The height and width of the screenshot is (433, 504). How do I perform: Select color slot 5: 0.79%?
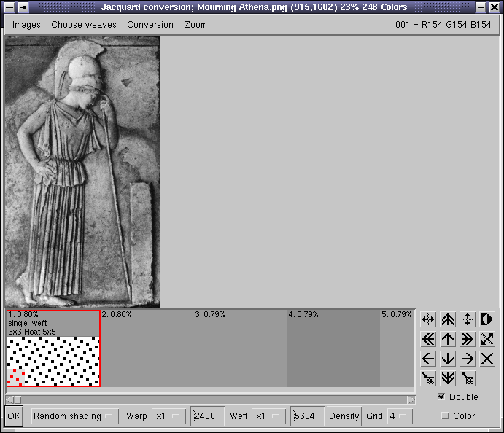point(398,348)
